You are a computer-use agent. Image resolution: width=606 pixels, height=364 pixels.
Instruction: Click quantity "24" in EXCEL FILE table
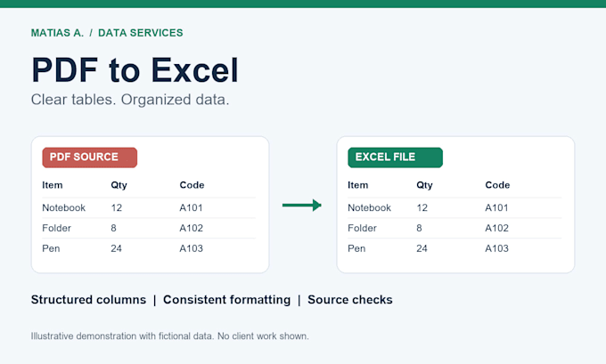point(422,248)
